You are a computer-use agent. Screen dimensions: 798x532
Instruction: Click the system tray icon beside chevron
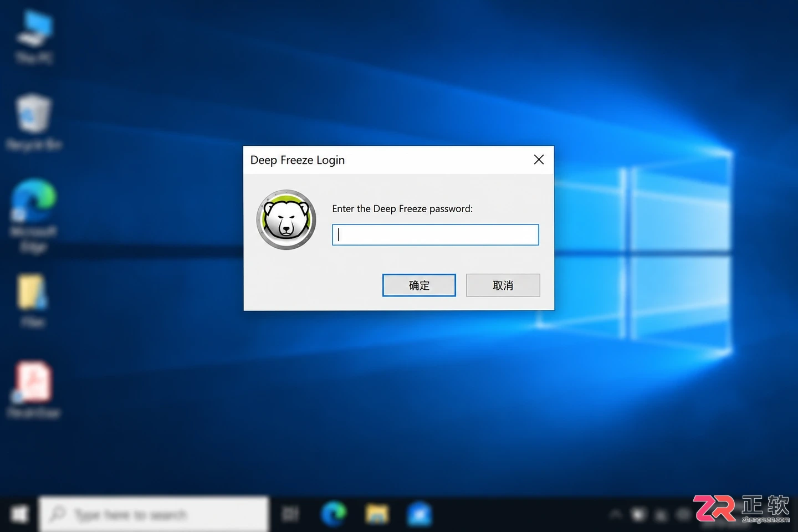[x=639, y=514]
